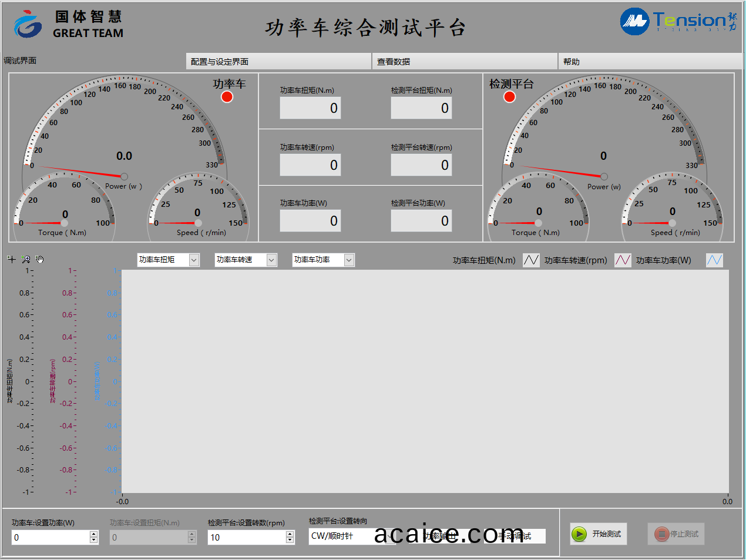
Task: Click the 功率车扭矩(N.m) plot legend line icon
Action: tap(531, 260)
